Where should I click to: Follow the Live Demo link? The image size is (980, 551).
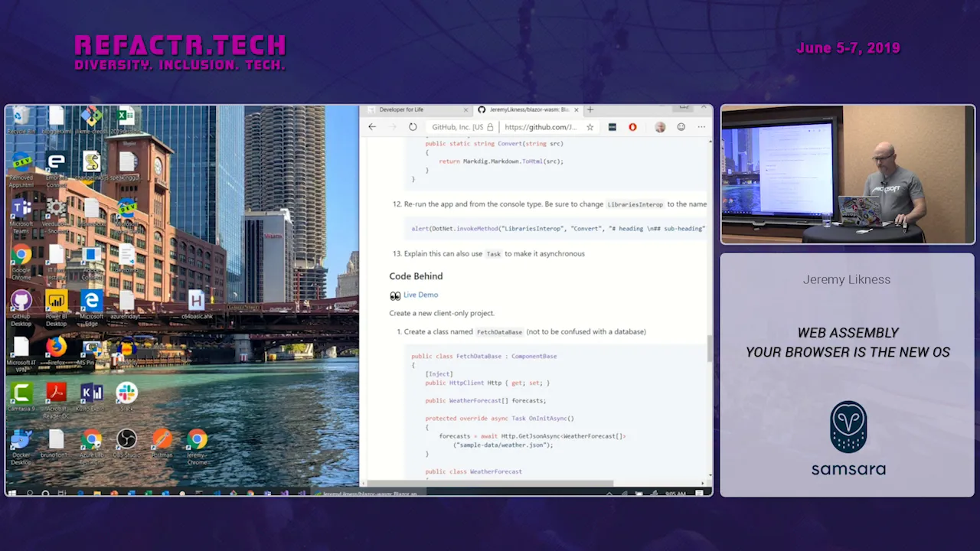click(x=420, y=295)
